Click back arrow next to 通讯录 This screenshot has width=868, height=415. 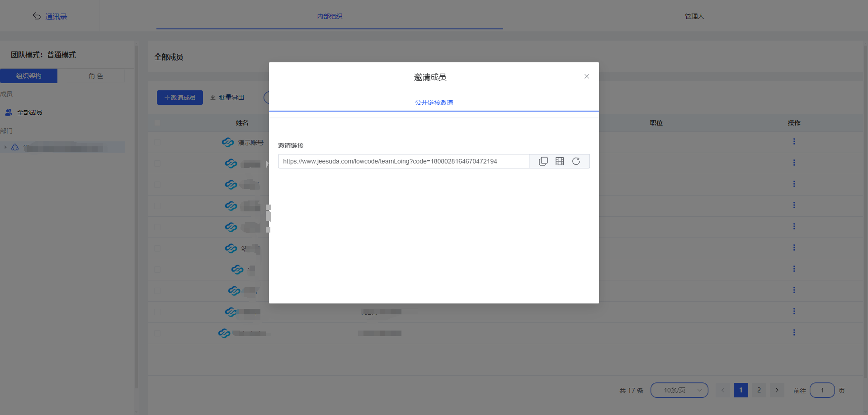(37, 16)
